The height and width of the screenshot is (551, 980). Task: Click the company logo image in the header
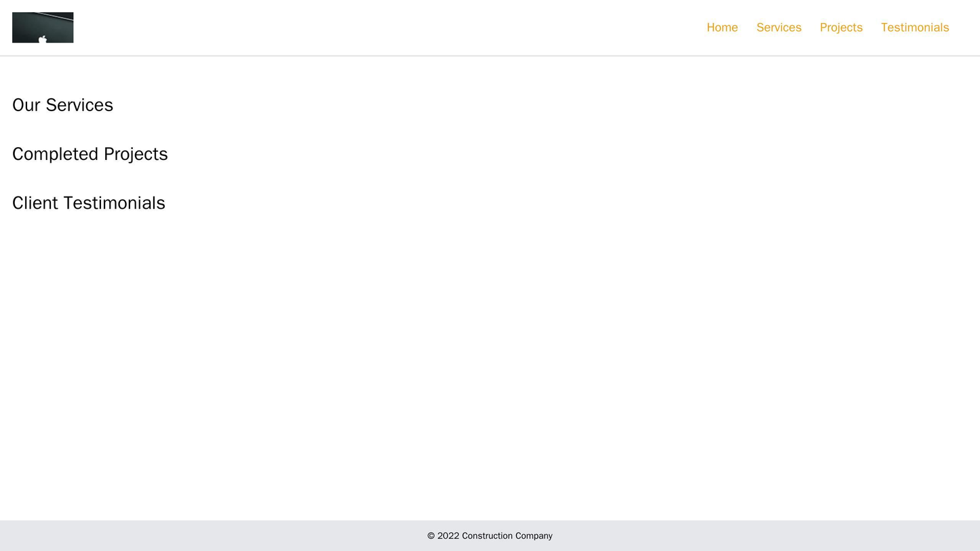[43, 27]
